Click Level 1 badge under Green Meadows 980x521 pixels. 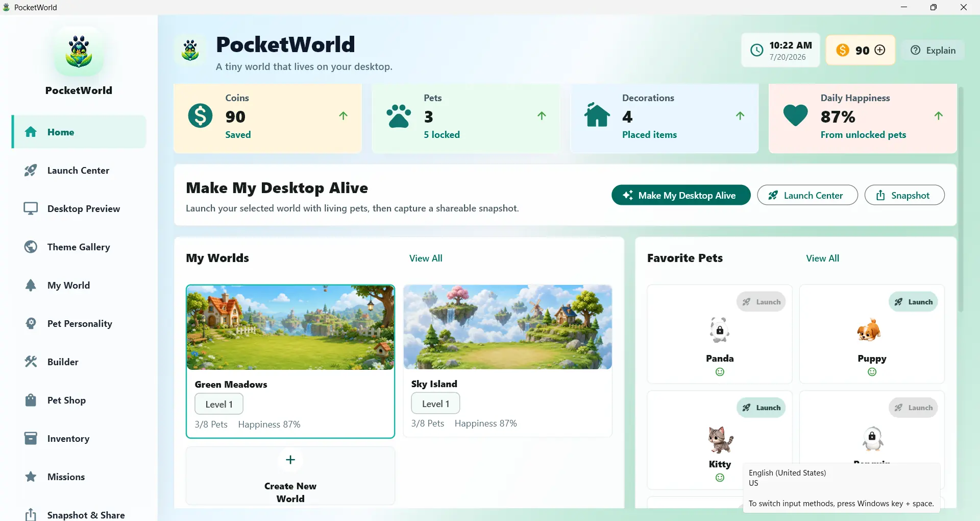coord(219,404)
